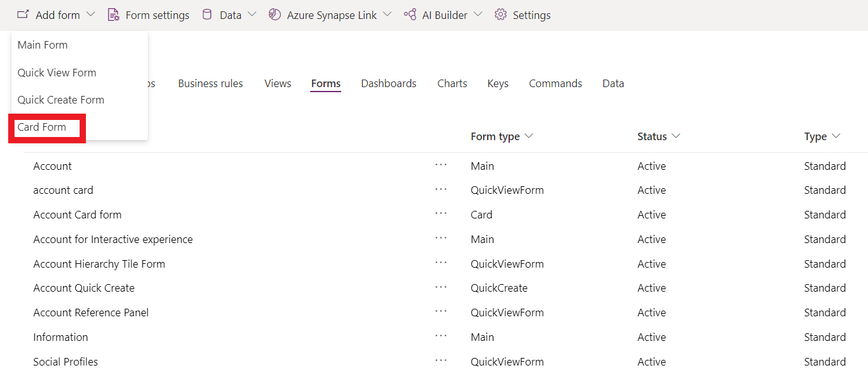Expand the Form type column dropdown
This screenshot has width=868, height=375.
coord(529,136)
